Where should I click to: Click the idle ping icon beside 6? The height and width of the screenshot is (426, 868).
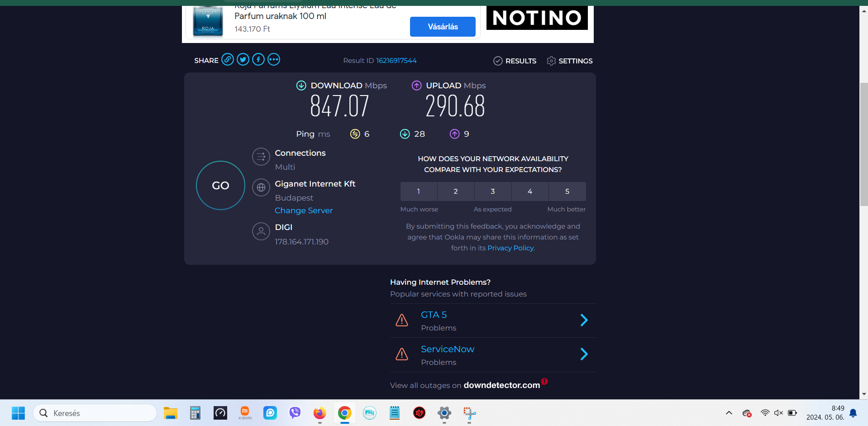[x=355, y=134]
